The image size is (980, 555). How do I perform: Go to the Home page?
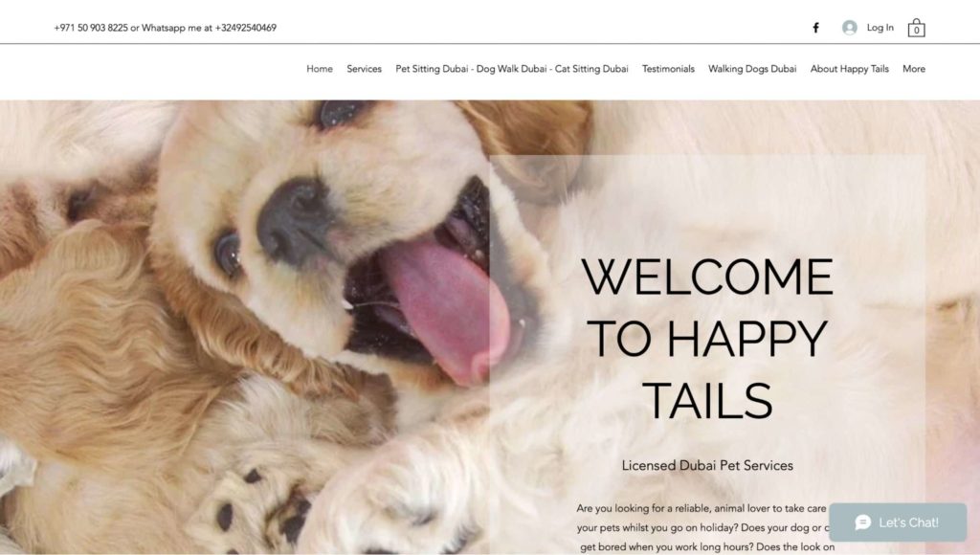click(x=320, y=69)
